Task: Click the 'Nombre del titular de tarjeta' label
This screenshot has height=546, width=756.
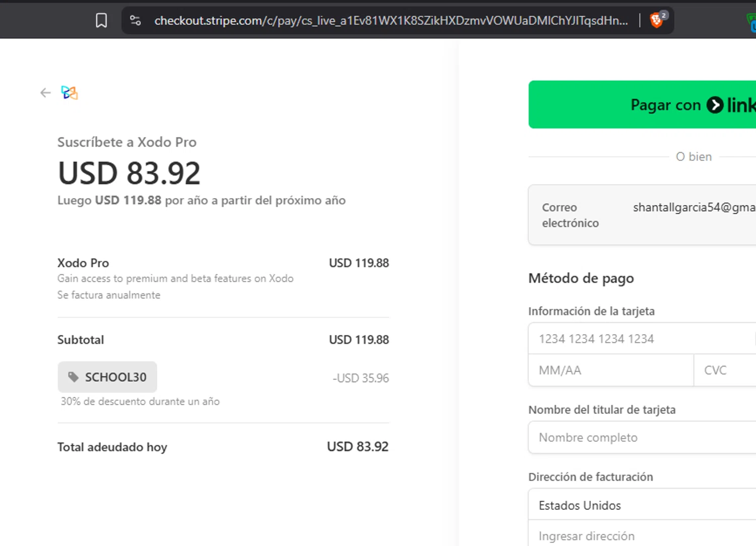Action: (602, 410)
